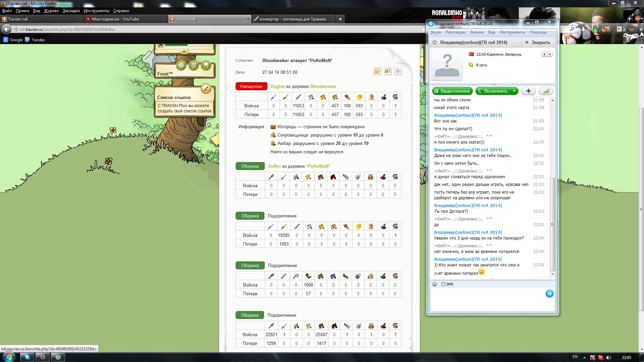Open the Windows Start menu orb
This screenshot has width=644, height=362.
pos(8,357)
